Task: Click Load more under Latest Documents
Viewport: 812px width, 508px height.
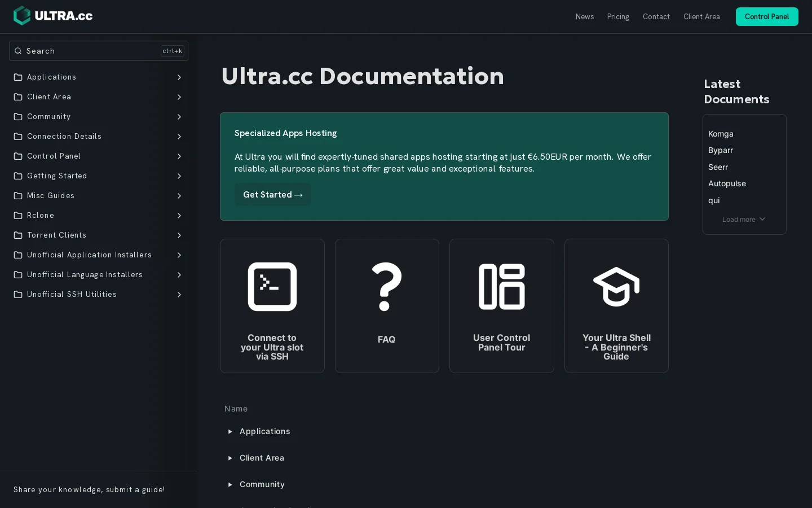Action: tap(744, 220)
